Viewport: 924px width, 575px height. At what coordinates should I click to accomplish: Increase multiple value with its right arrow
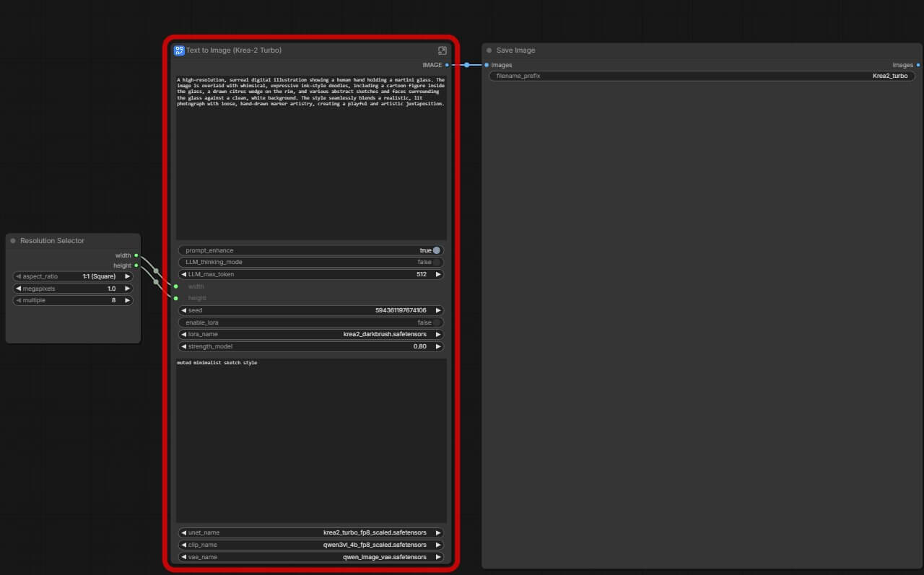click(128, 300)
